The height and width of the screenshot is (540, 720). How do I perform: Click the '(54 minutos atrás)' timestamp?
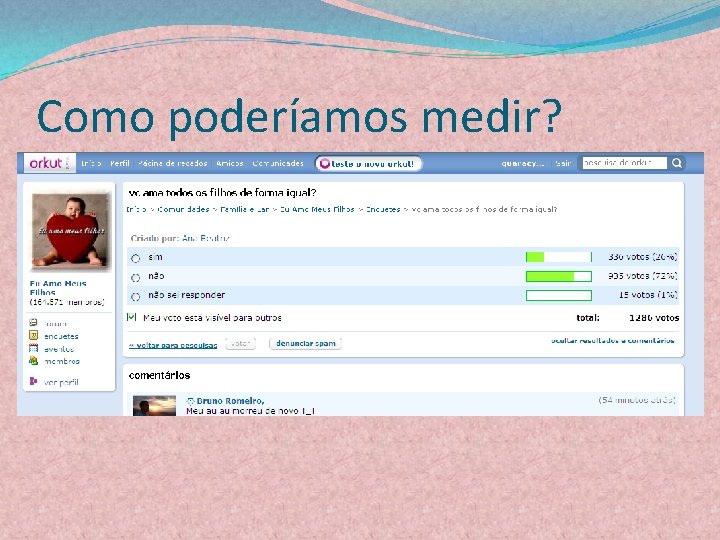pyautogui.click(x=637, y=400)
